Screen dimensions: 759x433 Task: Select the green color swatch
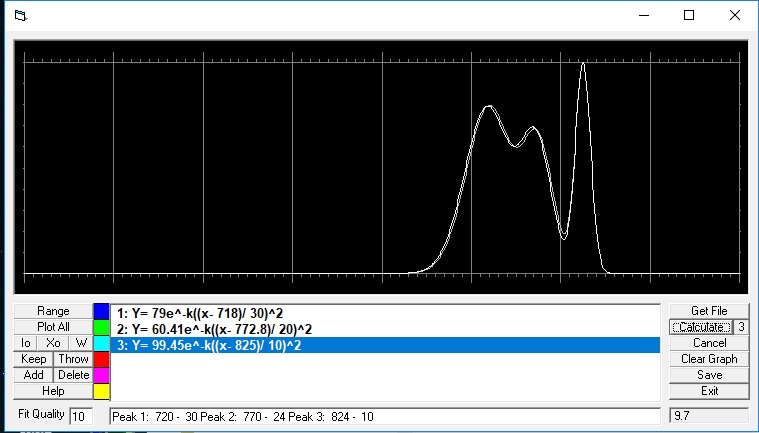point(101,327)
